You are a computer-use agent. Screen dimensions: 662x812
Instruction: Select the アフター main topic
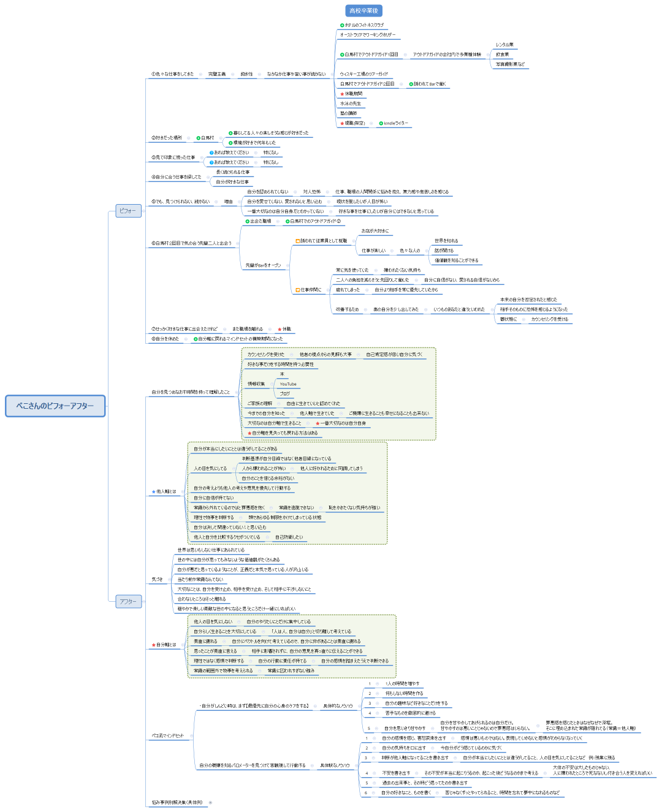128,602
